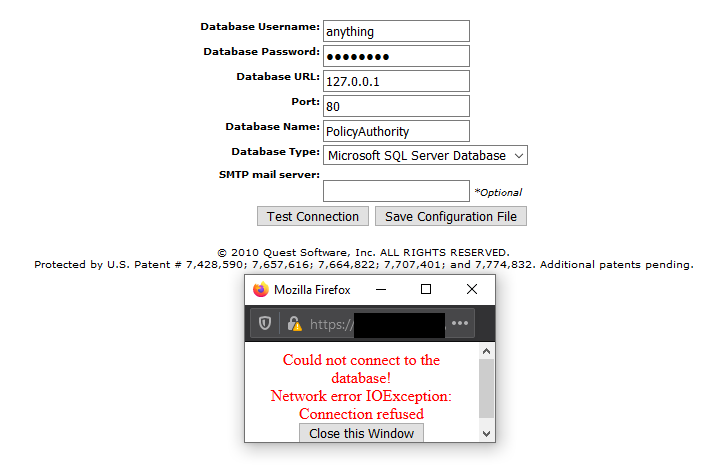Screen dimensions: 718x475
Task: Click the 'SMTP mail server:' label
Action: click(269, 175)
